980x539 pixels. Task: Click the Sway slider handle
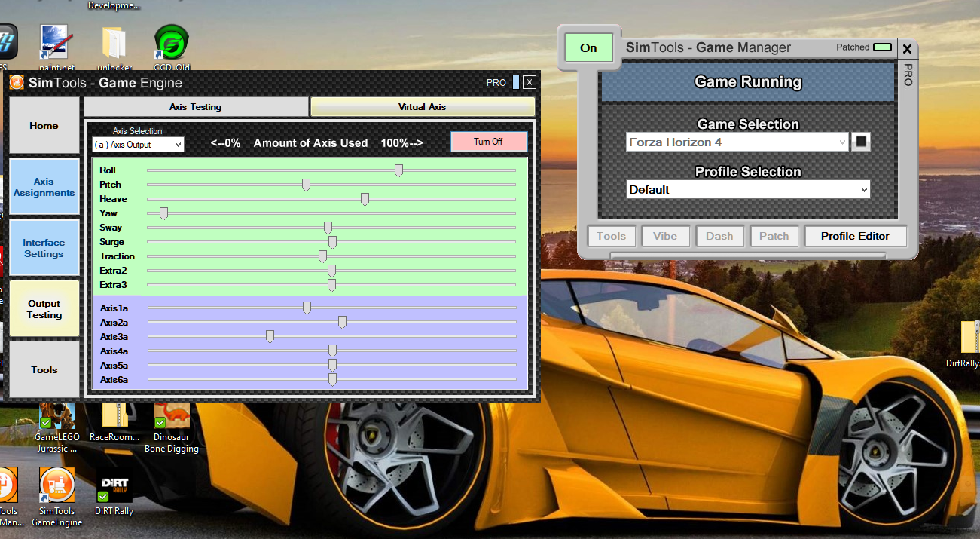click(328, 228)
